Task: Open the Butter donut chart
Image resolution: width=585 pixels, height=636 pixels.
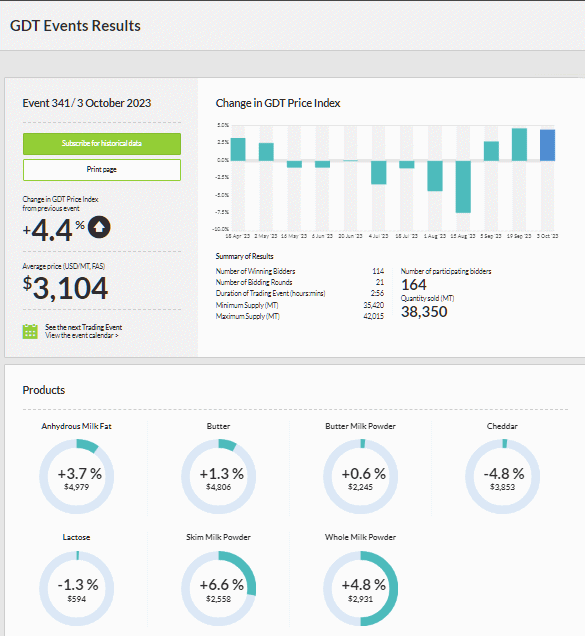Action: 219,476
